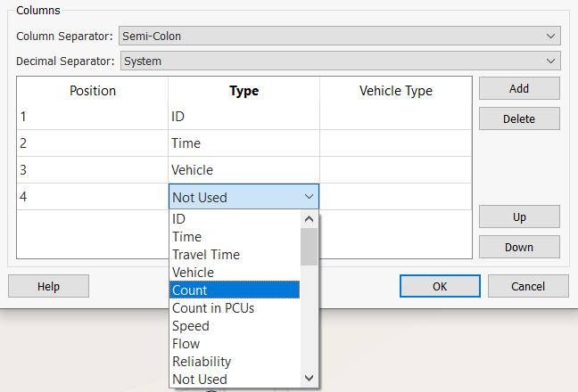Move the column Down
Screen dimensions: 578x392
point(519,247)
